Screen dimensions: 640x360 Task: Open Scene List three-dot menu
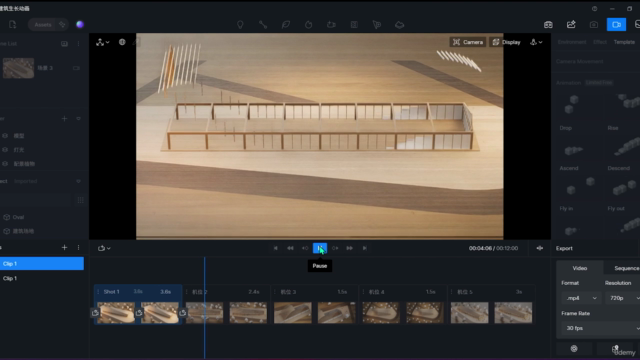point(78,43)
